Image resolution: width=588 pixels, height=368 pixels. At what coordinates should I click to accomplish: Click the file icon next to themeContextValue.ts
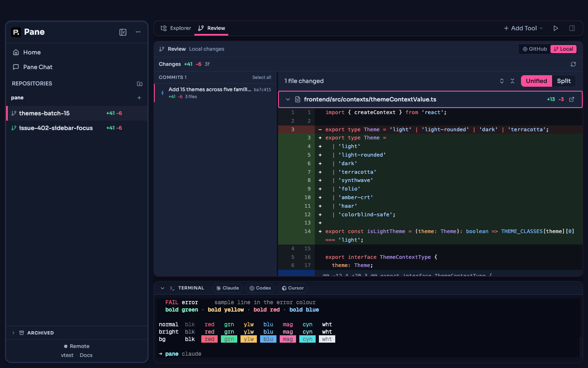(x=298, y=99)
